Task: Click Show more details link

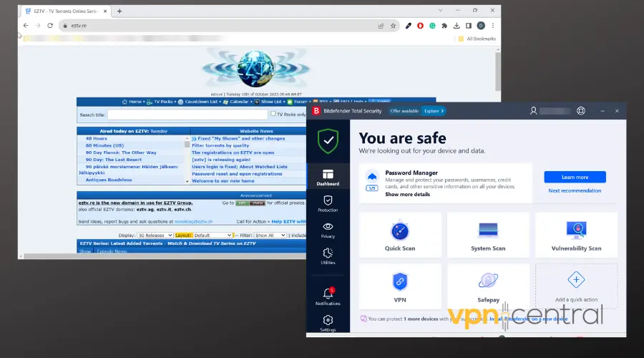Action: (x=407, y=195)
